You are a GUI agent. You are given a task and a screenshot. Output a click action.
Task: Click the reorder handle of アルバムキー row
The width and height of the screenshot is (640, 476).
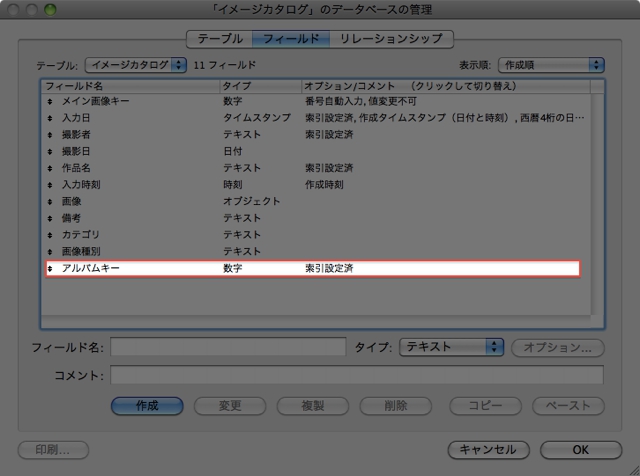(50, 269)
